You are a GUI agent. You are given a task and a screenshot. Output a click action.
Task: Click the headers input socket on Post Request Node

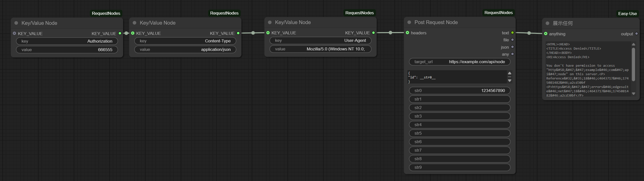coord(407,33)
